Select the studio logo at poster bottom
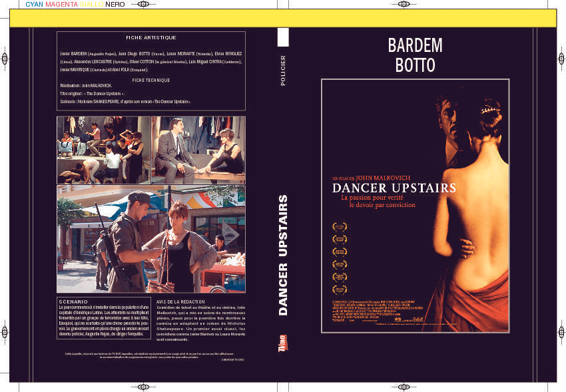 click(x=398, y=319)
